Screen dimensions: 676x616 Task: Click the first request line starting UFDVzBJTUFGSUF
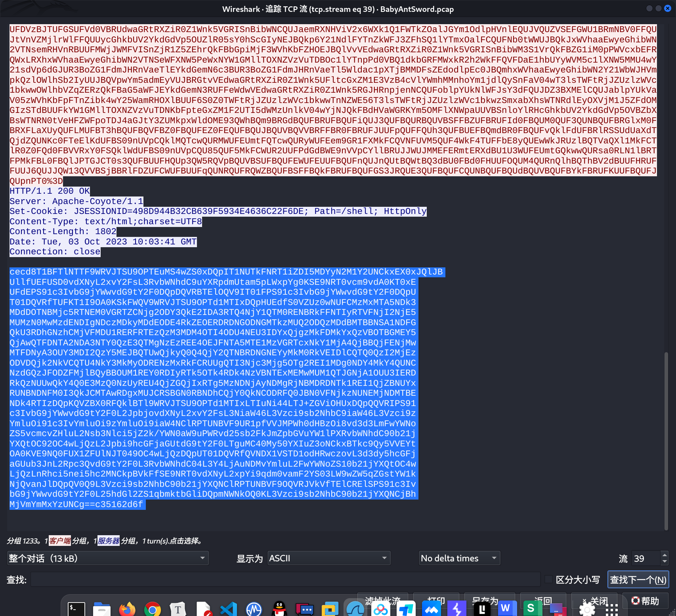(x=333, y=29)
